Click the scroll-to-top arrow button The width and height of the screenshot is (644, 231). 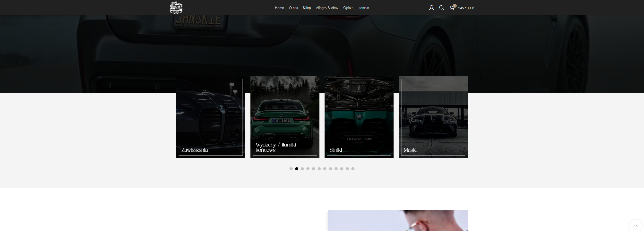coord(635,225)
